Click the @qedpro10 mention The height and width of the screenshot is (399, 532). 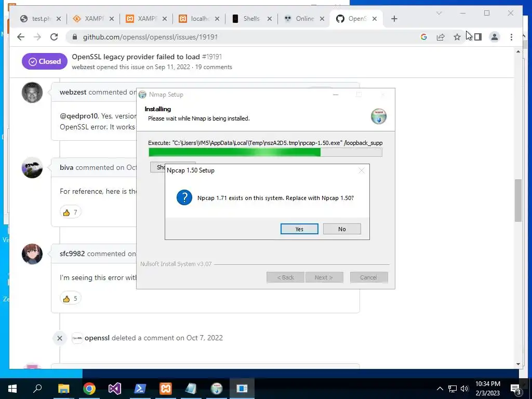tap(79, 116)
